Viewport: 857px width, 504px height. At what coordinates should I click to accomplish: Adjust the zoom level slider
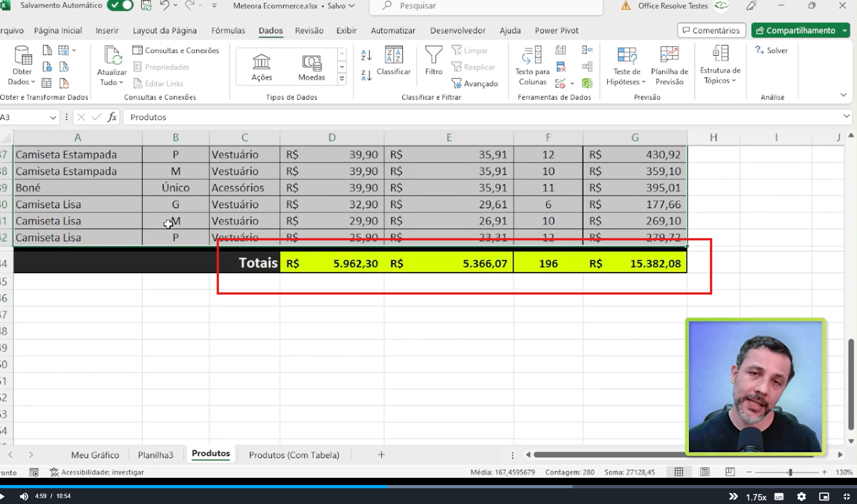coord(790,472)
